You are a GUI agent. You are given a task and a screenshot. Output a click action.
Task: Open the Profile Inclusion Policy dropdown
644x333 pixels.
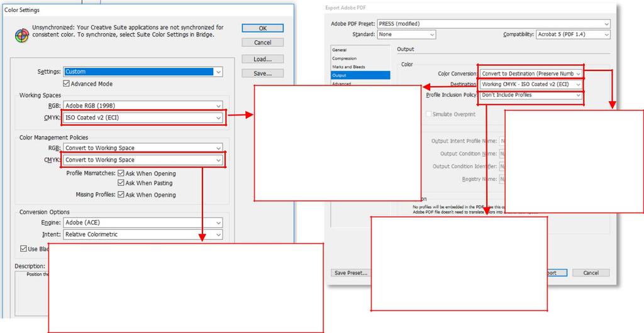pyautogui.click(x=531, y=95)
